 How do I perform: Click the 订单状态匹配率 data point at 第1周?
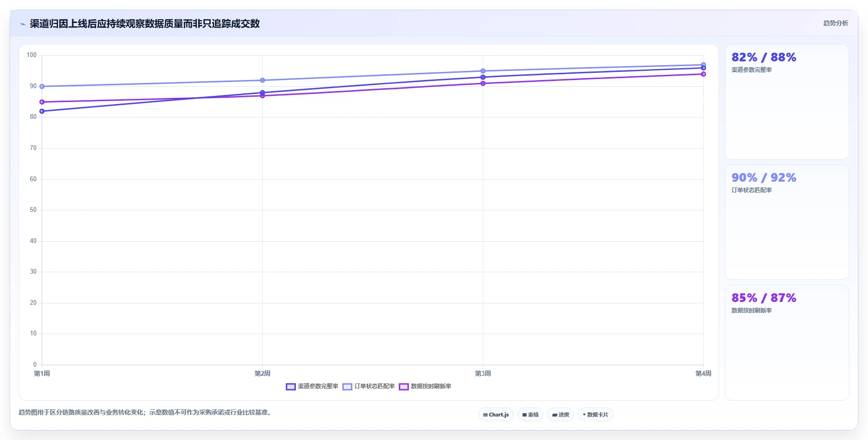[x=42, y=86]
